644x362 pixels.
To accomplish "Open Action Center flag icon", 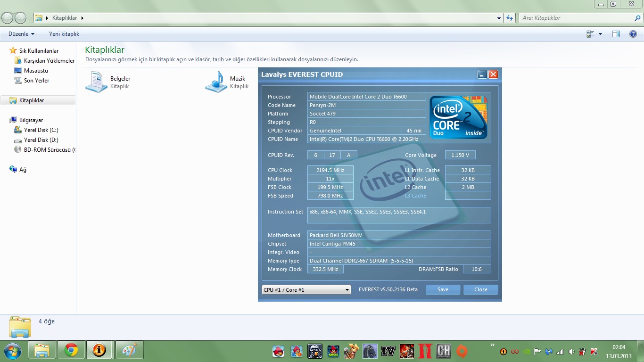I will pyautogui.click(x=537, y=351).
